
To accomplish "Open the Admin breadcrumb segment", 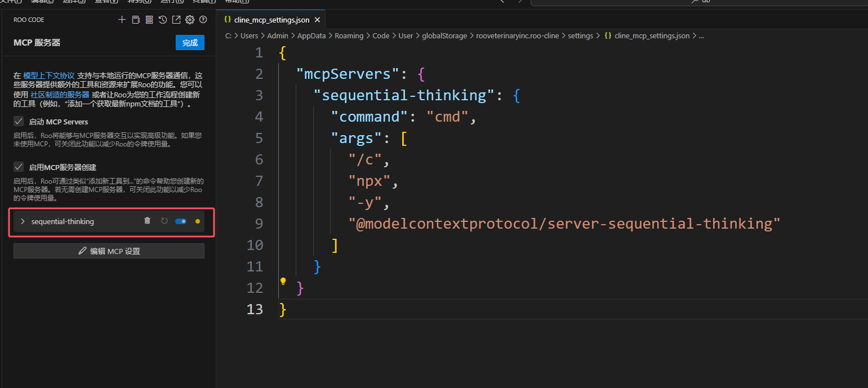I will [x=278, y=35].
